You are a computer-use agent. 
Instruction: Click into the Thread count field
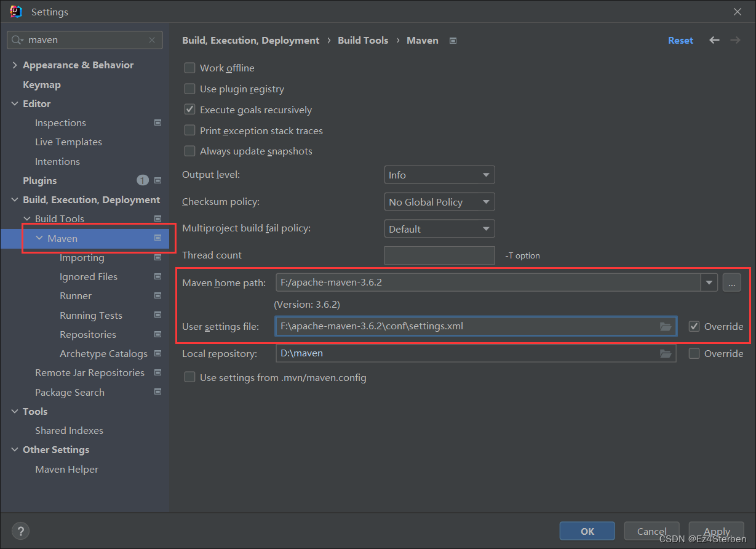click(439, 255)
